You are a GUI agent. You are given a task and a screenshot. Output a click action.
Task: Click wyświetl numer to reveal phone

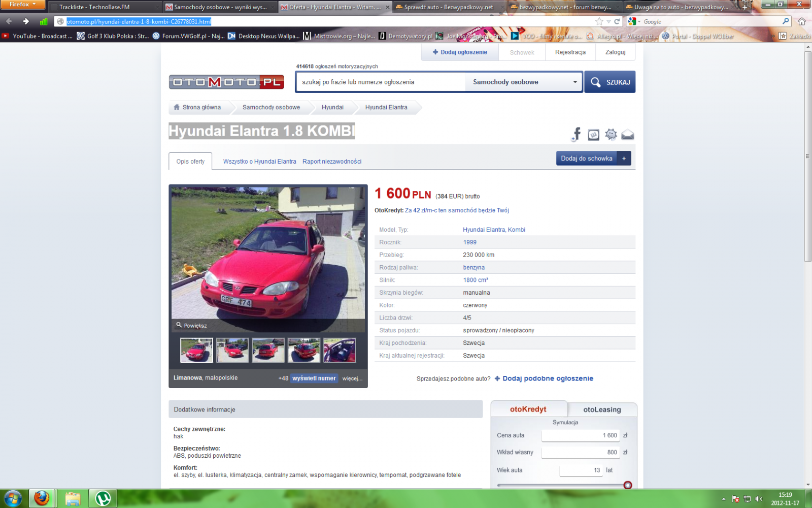tap(314, 378)
